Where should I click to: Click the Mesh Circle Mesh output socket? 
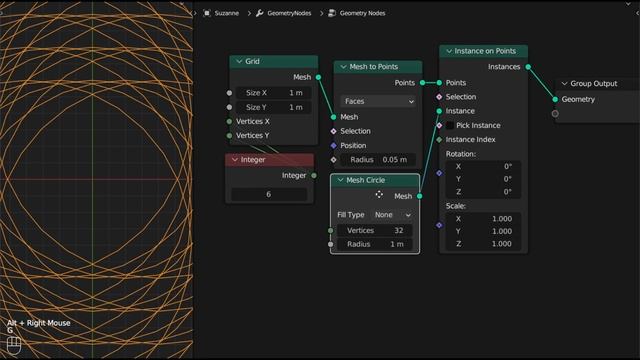pos(419,196)
